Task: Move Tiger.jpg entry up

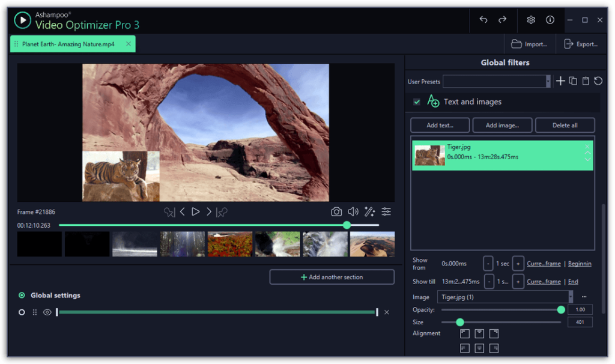Action: pos(587,153)
